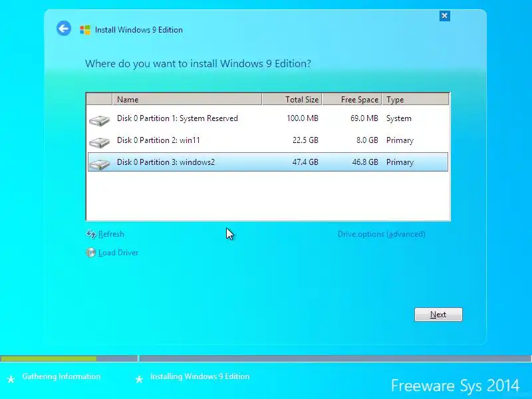Open the Load Driver link
Image resolution: width=532 pixels, height=399 pixels.
point(118,253)
